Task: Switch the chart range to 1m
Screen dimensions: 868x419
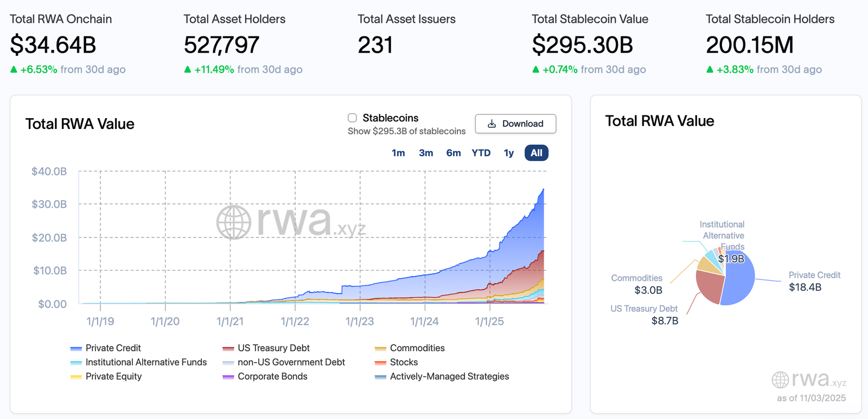Action: 398,153
